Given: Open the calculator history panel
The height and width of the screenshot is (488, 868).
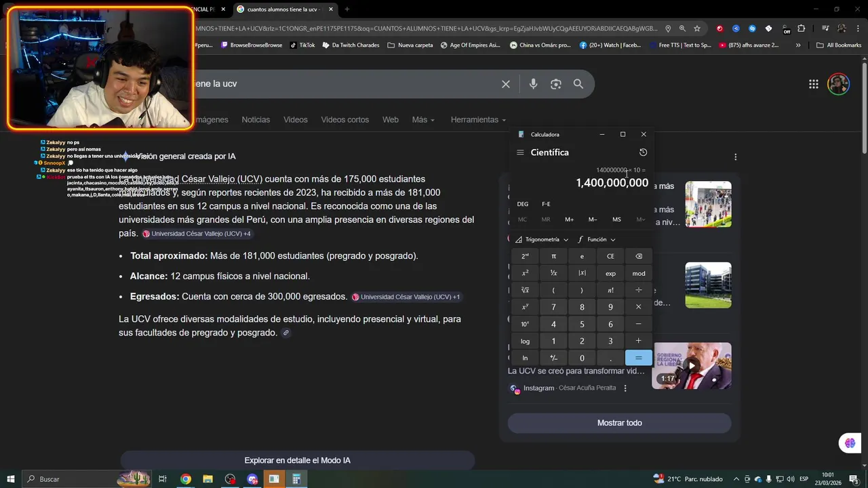Looking at the screenshot, I should (x=643, y=152).
